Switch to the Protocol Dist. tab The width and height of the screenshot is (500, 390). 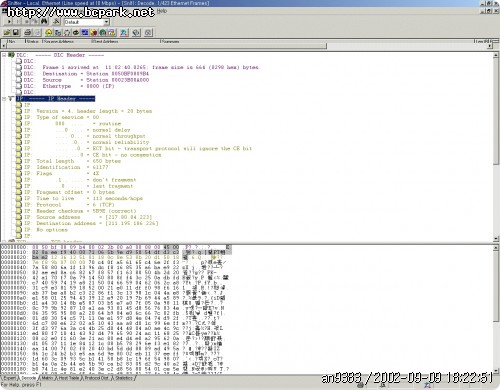(x=96, y=378)
